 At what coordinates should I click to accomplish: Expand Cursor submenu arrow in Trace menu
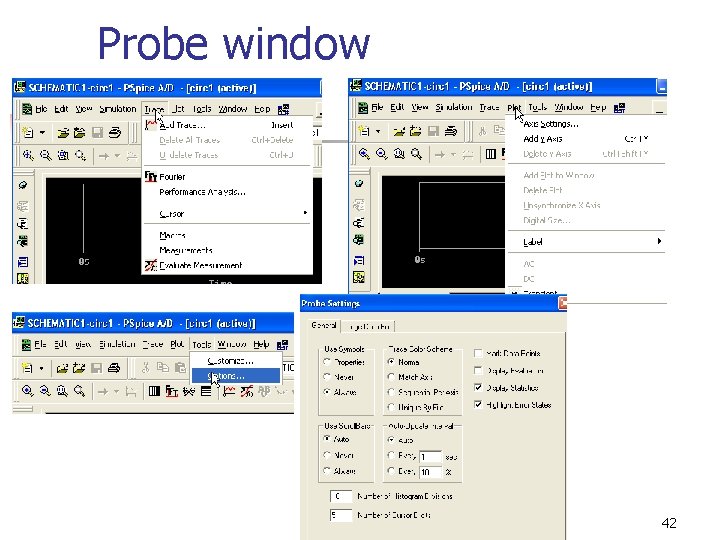coord(305,213)
